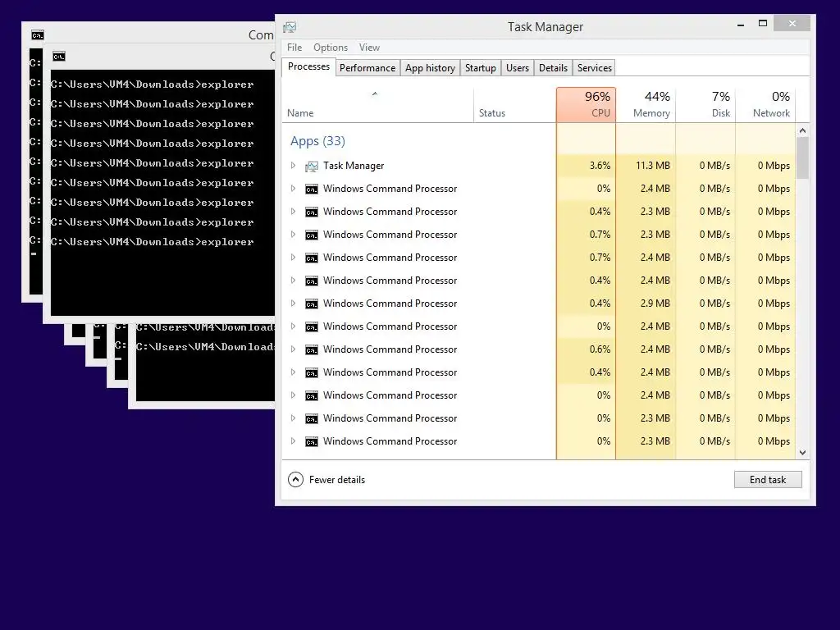Expand the Command Processor row using 2.9 MB
Viewport: 840px width, 630px height.
293,304
